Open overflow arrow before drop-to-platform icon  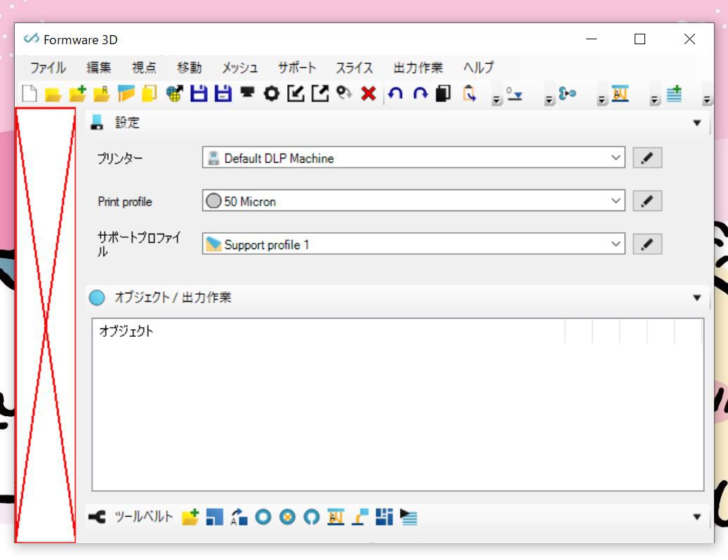tap(496, 99)
